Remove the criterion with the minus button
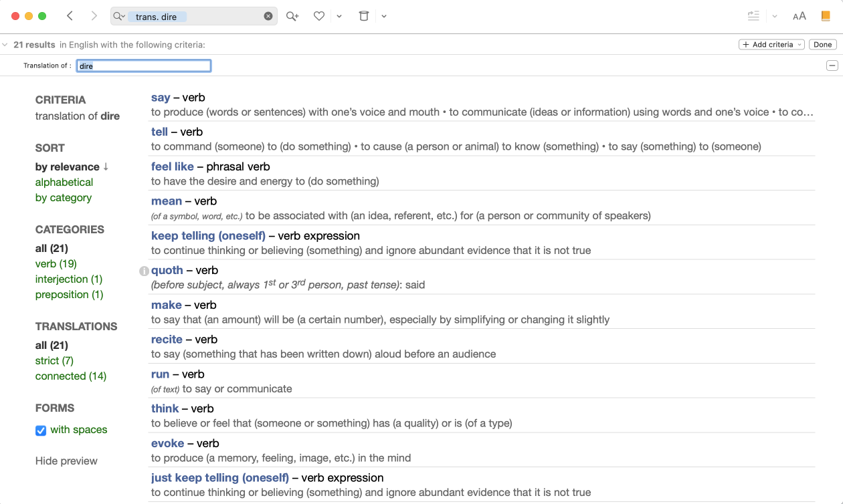Viewport: 843px width, 504px height. point(832,66)
